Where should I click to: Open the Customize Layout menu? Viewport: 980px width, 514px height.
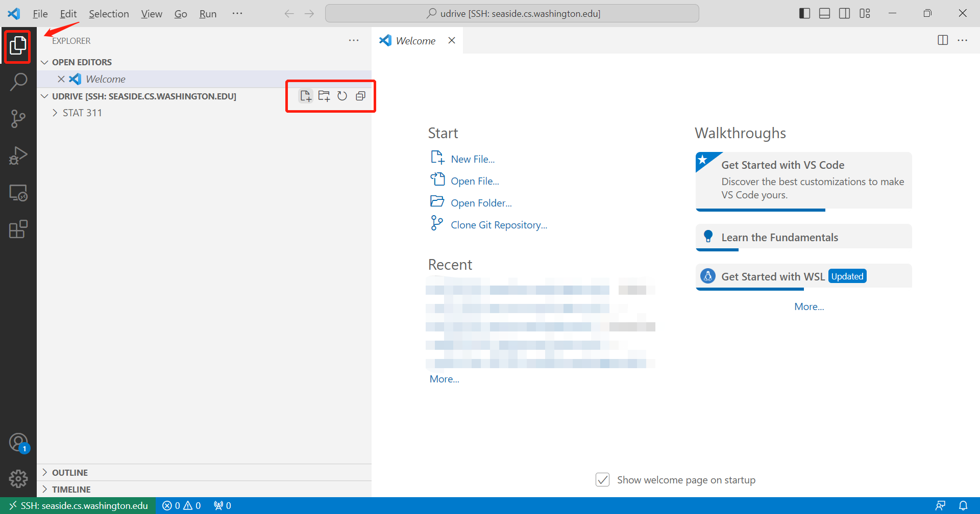pyautogui.click(x=865, y=13)
